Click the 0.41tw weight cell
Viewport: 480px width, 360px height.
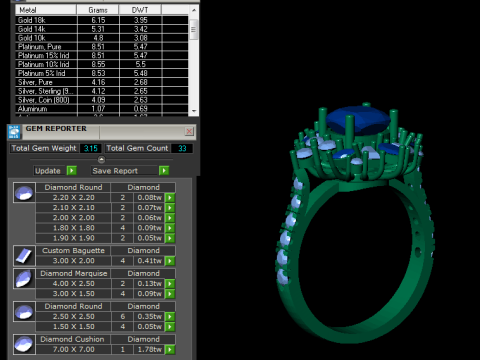pos(149,261)
